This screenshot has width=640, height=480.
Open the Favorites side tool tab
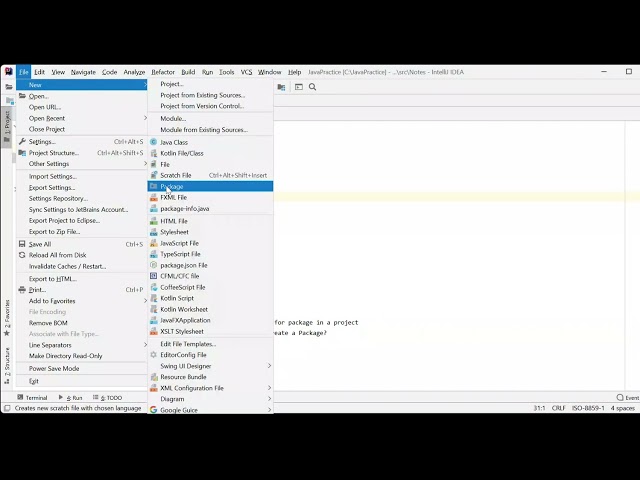(x=7, y=318)
